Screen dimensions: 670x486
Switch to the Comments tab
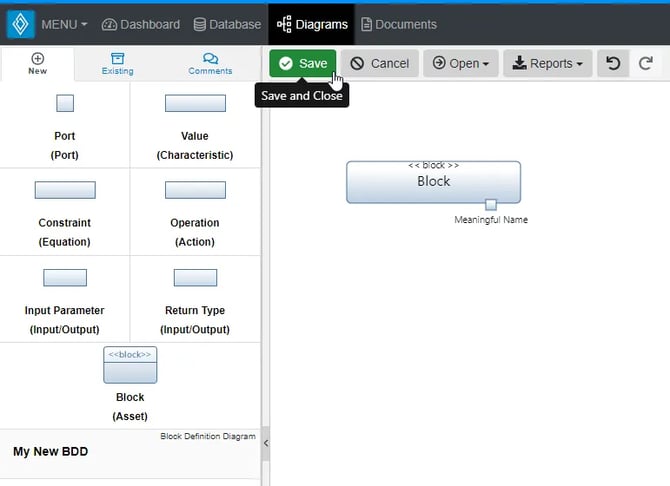tap(210, 64)
